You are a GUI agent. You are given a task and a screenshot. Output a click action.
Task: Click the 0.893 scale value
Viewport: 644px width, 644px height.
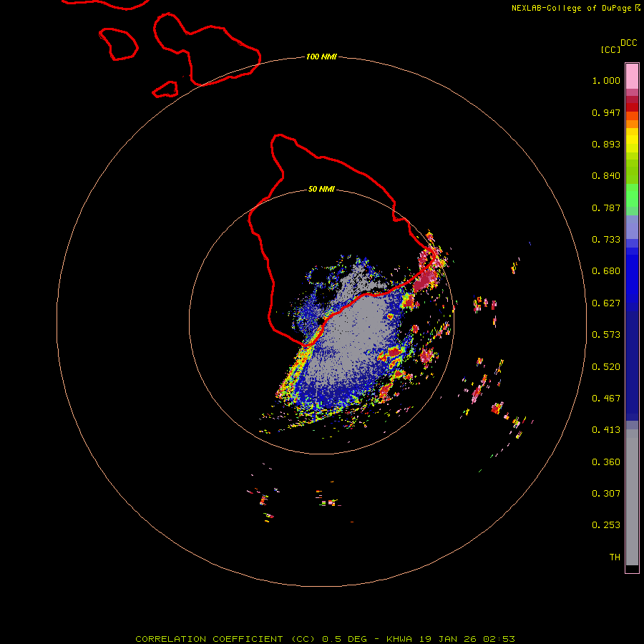click(606, 144)
